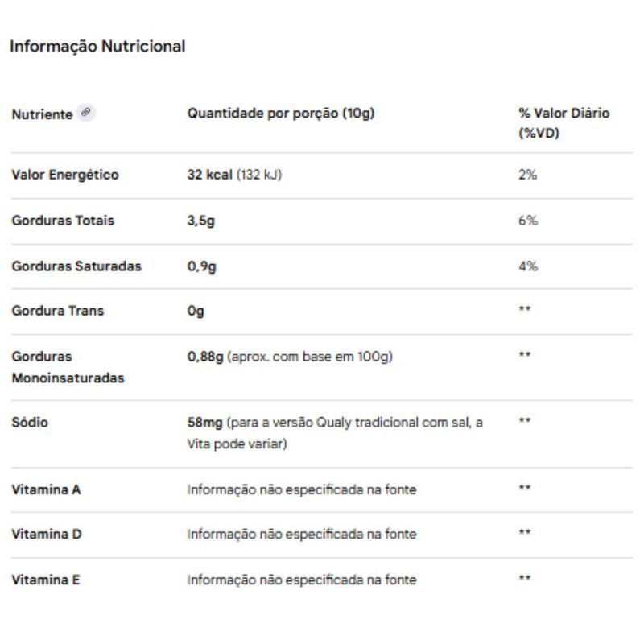The height and width of the screenshot is (644, 644).
Task: Click the link icon beside Nutriente
Action: coord(87,114)
